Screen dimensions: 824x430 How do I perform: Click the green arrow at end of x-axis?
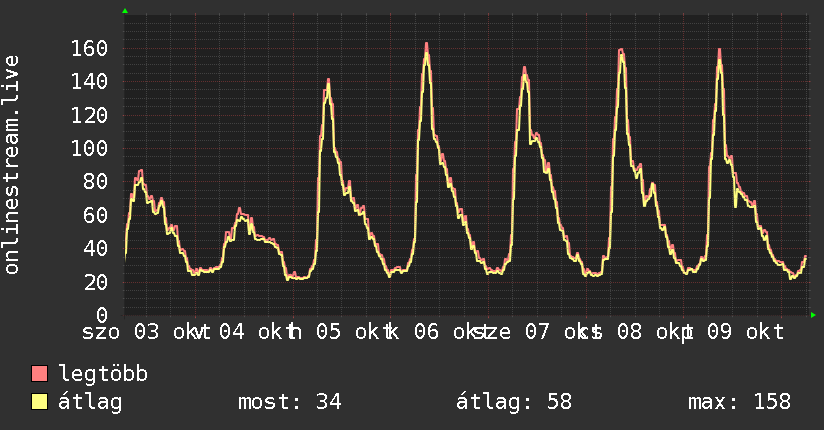pos(813,315)
